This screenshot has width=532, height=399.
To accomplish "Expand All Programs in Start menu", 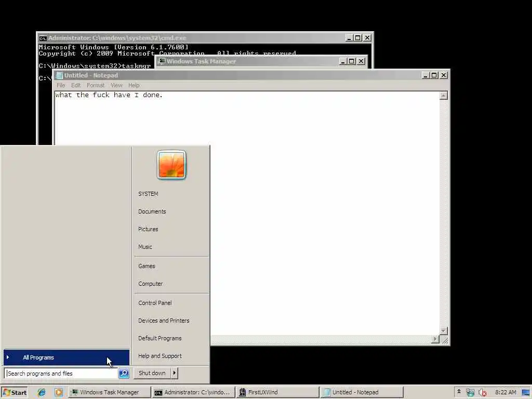I will (66, 357).
